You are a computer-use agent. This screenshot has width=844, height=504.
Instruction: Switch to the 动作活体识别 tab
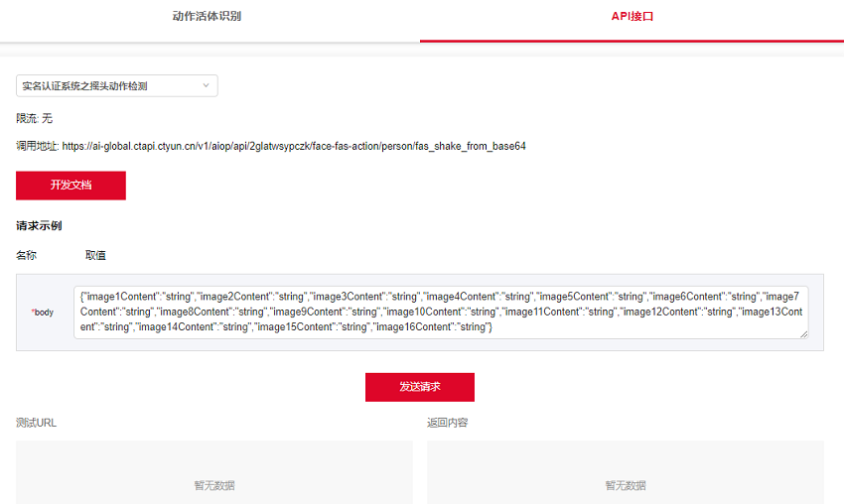[x=207, y=16]
